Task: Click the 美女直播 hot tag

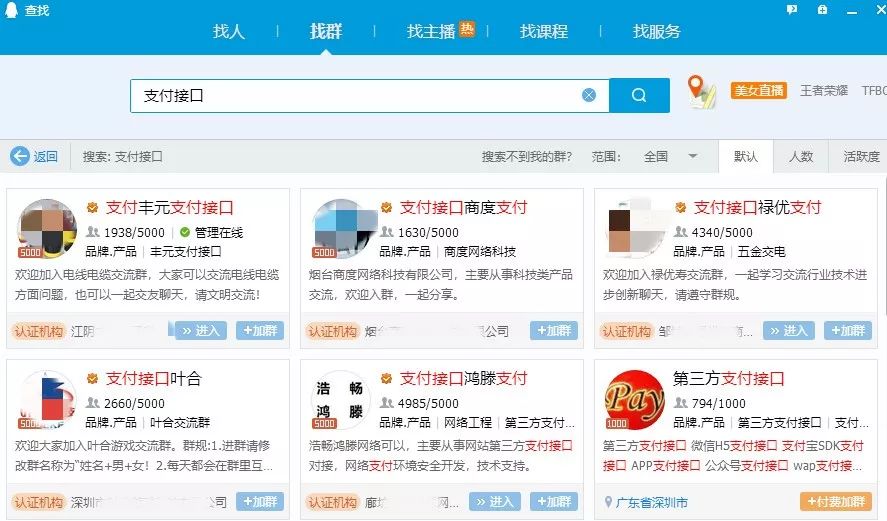Action: pos(759,91)
